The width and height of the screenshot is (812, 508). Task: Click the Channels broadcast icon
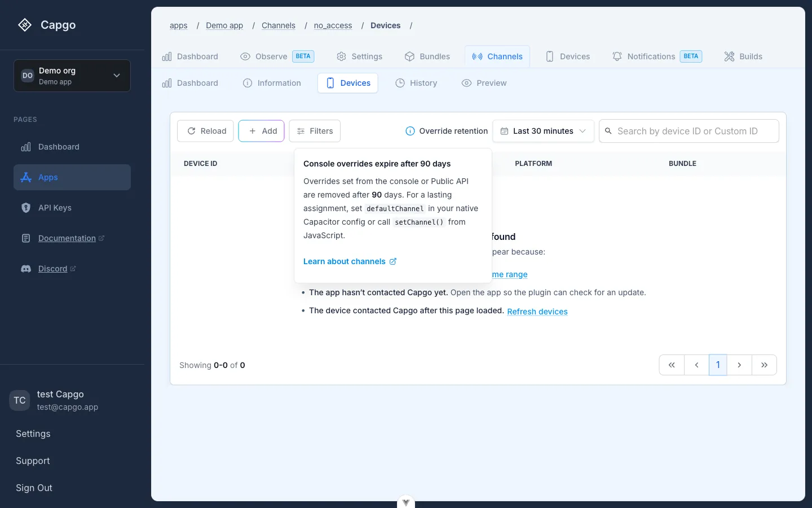(477, 56)
